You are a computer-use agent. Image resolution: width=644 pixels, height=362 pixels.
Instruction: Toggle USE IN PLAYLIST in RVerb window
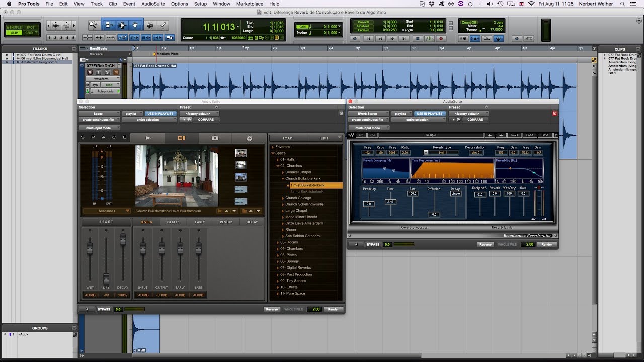pos(429,114)
